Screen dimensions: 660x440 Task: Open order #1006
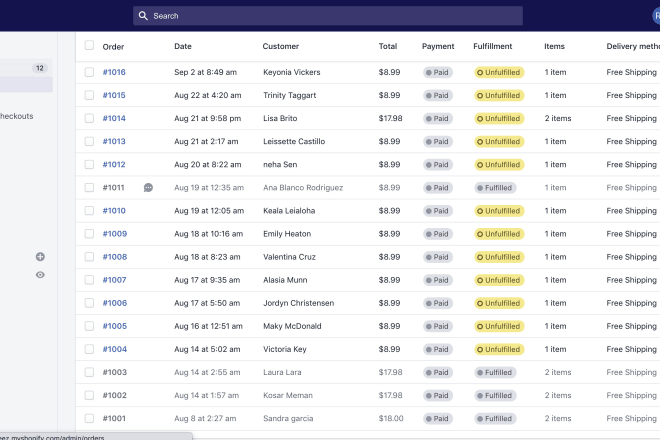click(x=115, y=303)
